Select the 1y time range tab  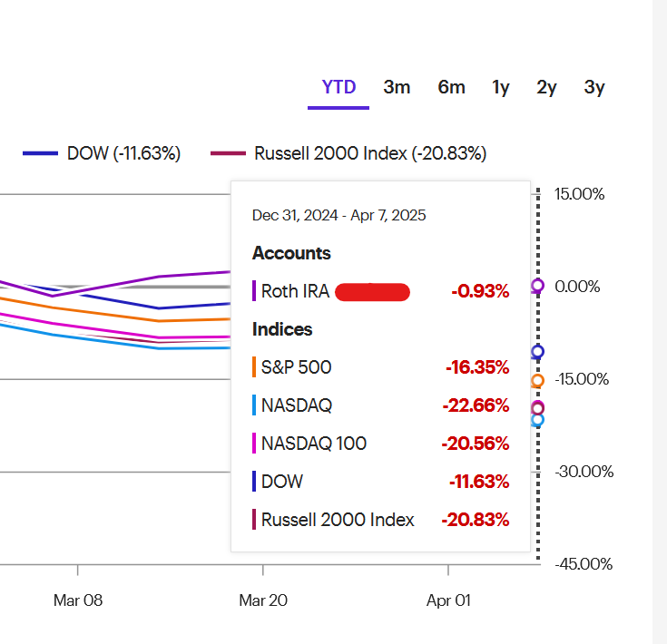(x=501, y=88)
